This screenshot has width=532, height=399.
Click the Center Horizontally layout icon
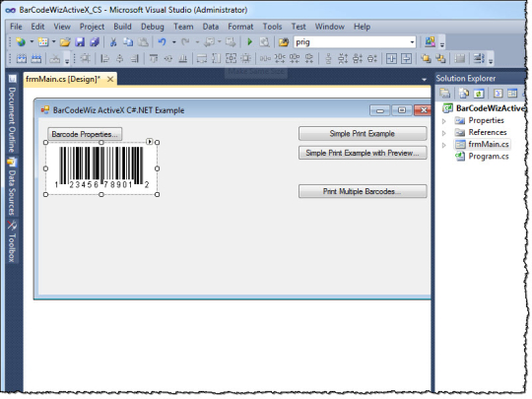pos(391,59)
